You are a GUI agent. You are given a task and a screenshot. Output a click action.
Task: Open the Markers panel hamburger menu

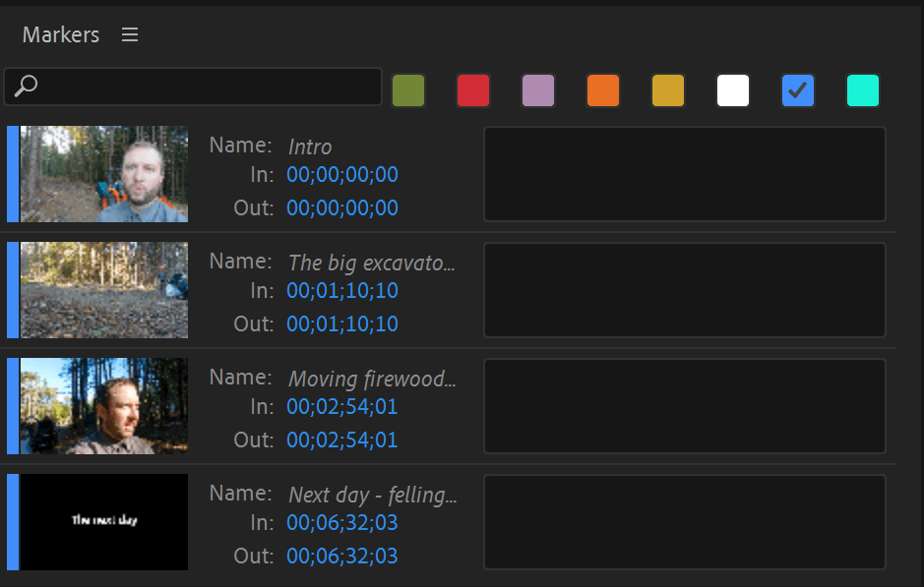[129, 34]
